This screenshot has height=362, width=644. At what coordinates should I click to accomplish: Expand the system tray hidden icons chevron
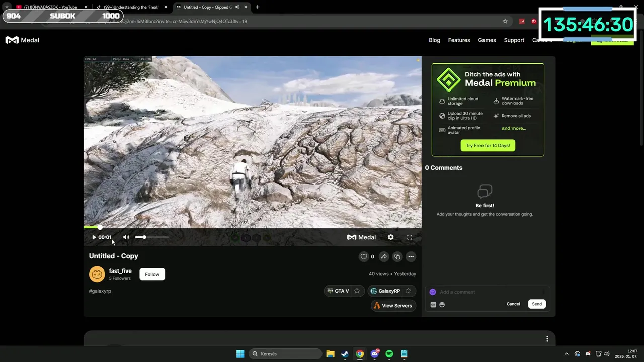pos(567,354)
